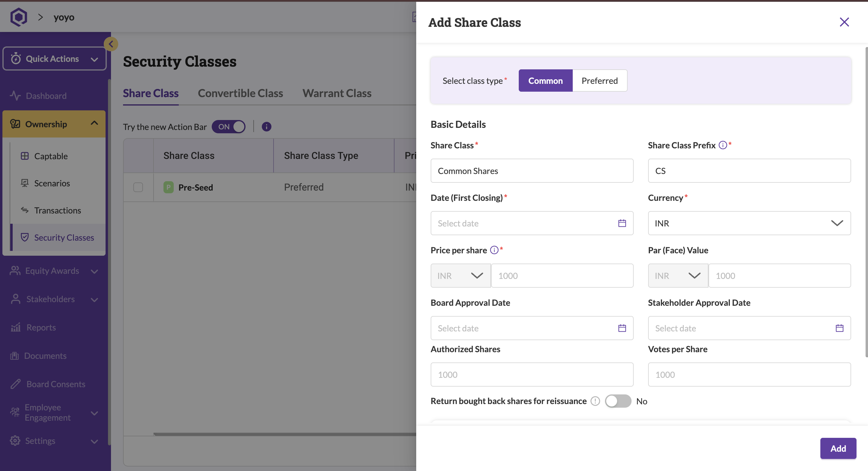Open the Par (Face) Value currency dropdown
Image resolution: width=868 pixels, height=471 pixels.
pyautogui.click(x=678, y=276)
